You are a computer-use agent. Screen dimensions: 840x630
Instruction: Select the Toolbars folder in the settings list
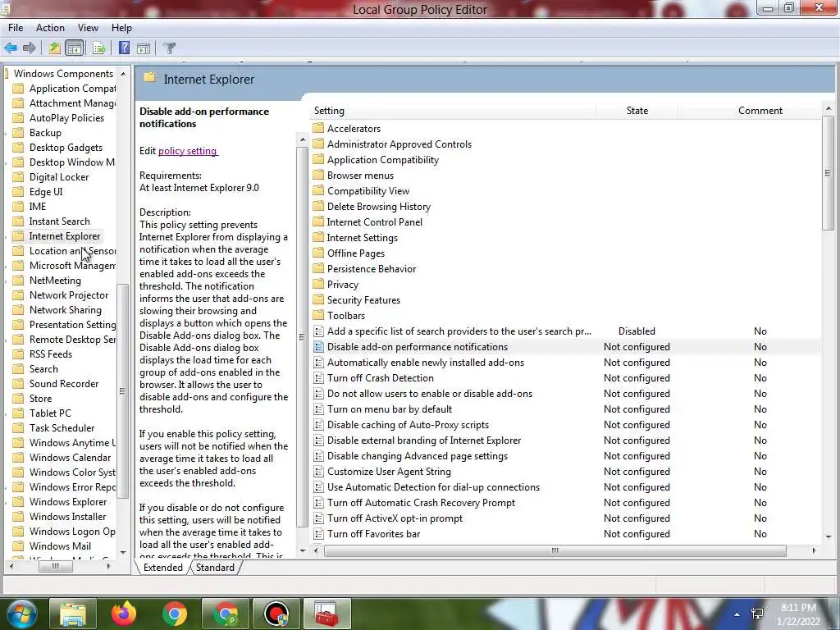click(x=345, y=316)
